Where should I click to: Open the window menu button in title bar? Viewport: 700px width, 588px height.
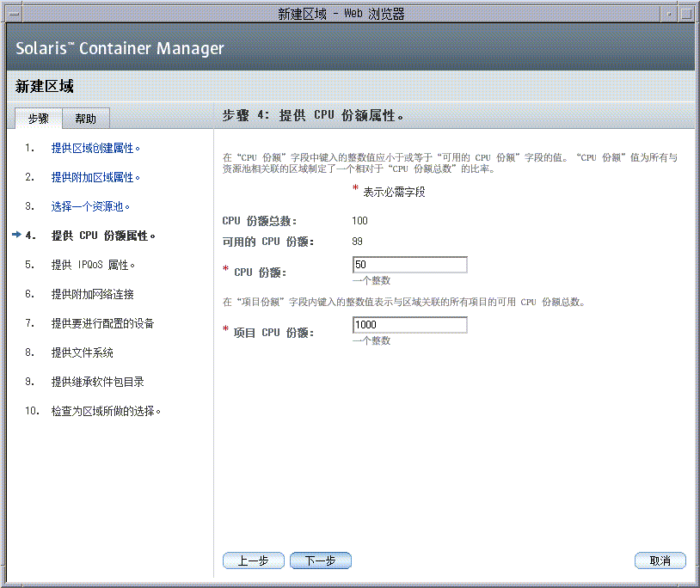[x=14, y=14]
